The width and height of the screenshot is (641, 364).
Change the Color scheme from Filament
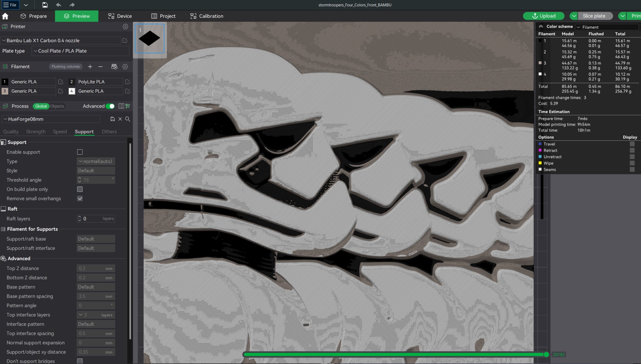point(606,27)
